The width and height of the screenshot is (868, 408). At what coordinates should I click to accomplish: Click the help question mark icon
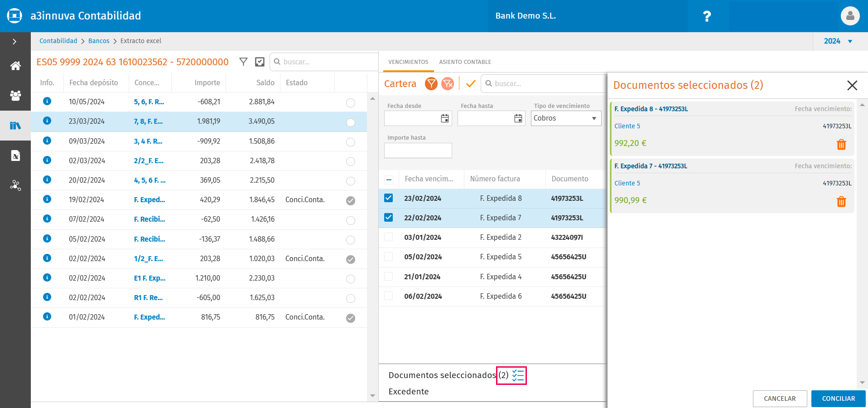[x=707, y=16]
